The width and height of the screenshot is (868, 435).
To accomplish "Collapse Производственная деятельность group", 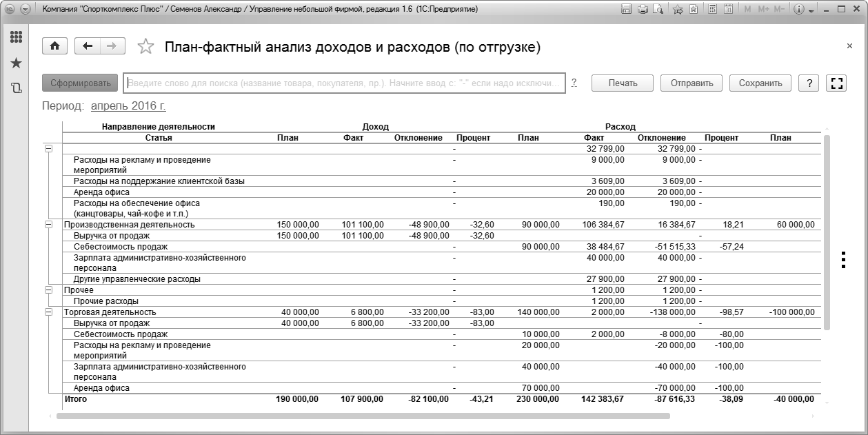I will pos(48,224).
